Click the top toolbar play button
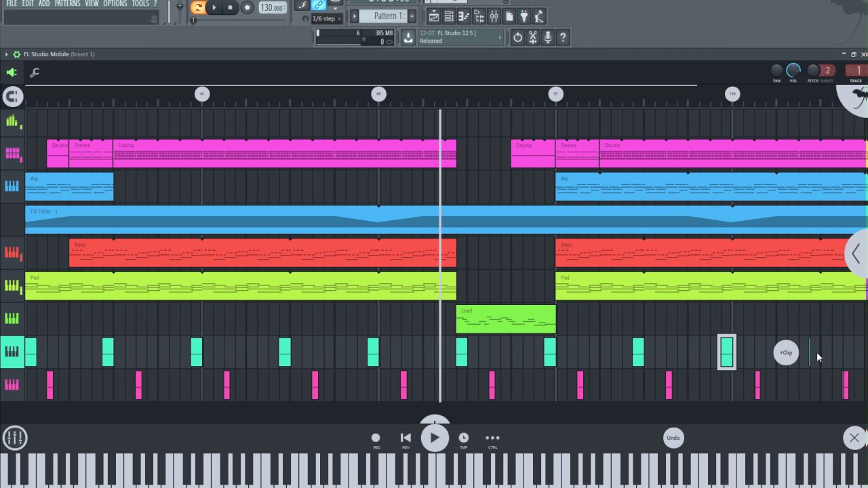Viewport: 868px width, 488px height. click(214, 7)
